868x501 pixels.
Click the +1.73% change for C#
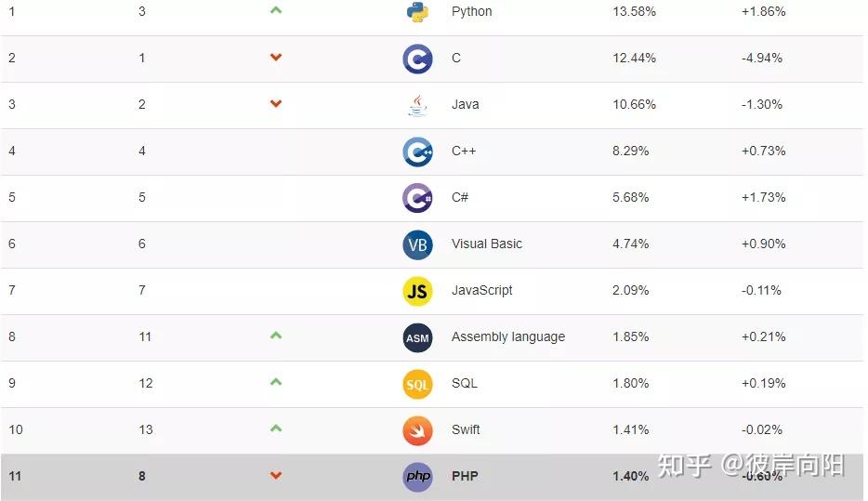pyautogui.click(x=763, y=197)
